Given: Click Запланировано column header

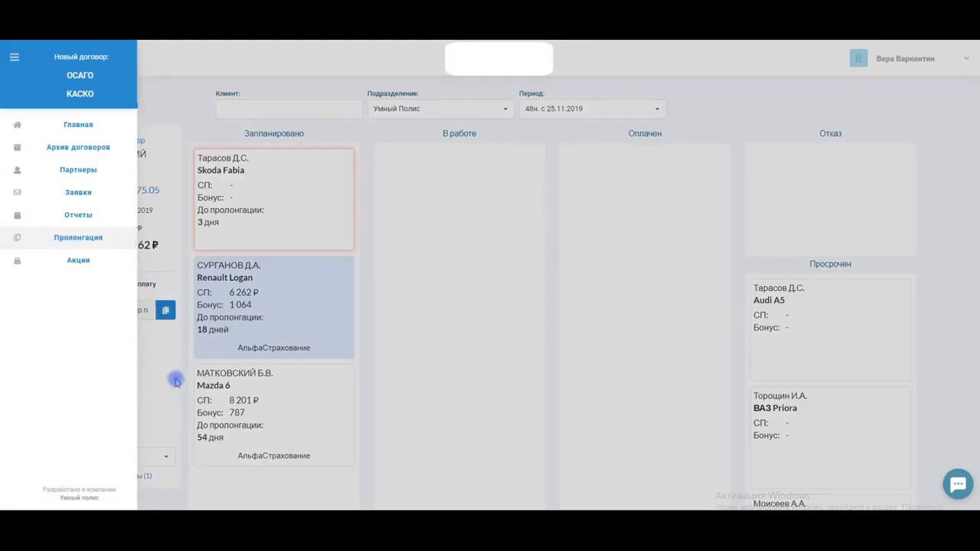Looking at the screenshot, I should (x=274, y=133).
